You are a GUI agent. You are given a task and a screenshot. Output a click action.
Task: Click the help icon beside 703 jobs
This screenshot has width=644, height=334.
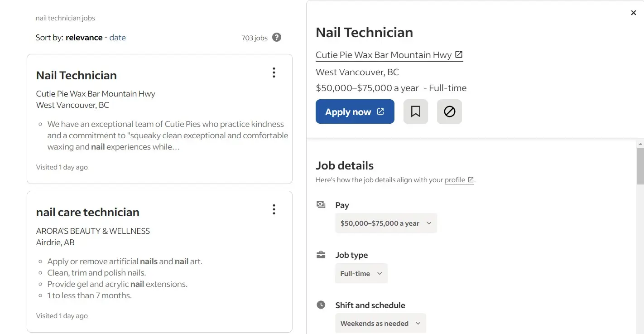(277, 38)
